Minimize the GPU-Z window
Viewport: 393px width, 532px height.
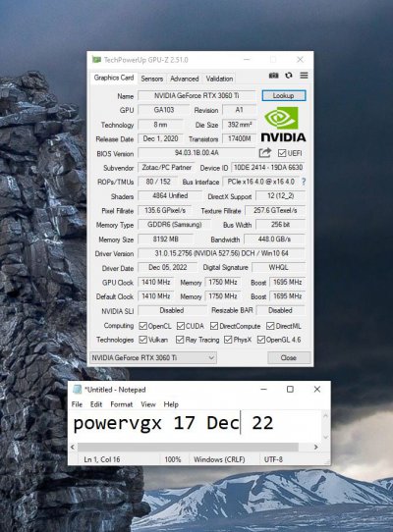(247, 60)
